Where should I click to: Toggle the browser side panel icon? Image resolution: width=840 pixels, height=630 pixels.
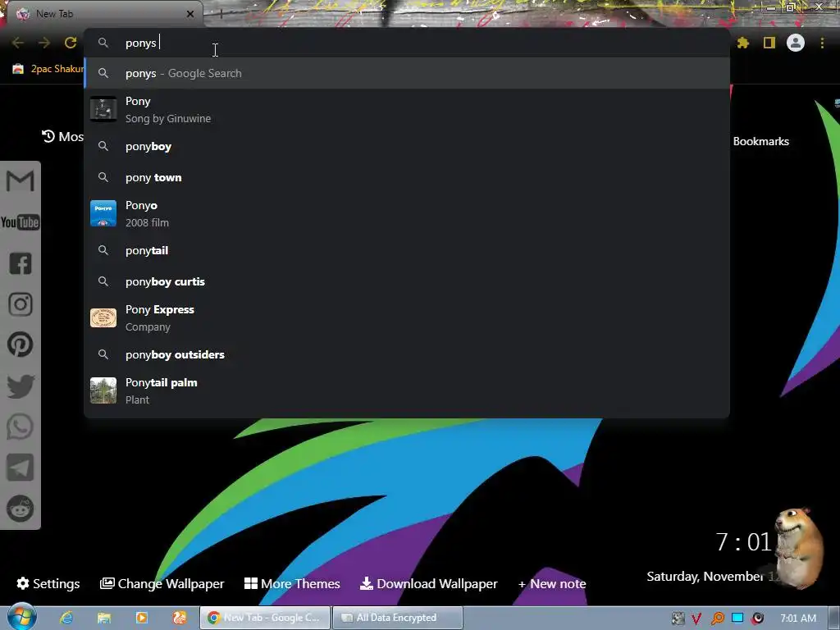pos(769,43)
